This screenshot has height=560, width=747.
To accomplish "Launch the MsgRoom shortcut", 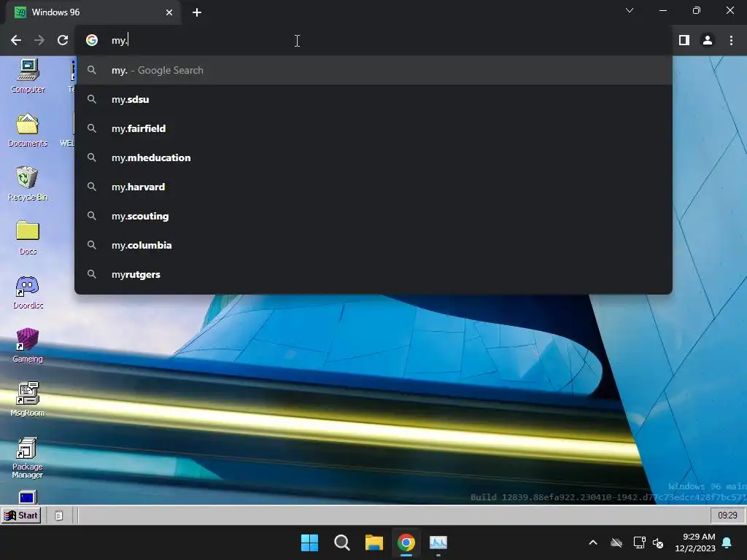I will pyautogui.click(x=28, y=400).
